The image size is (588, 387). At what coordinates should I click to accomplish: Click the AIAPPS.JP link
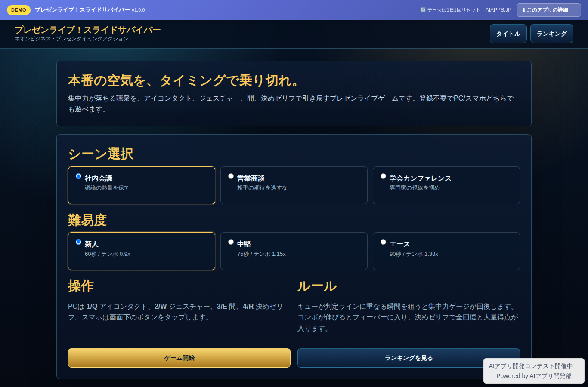[498, 10]
